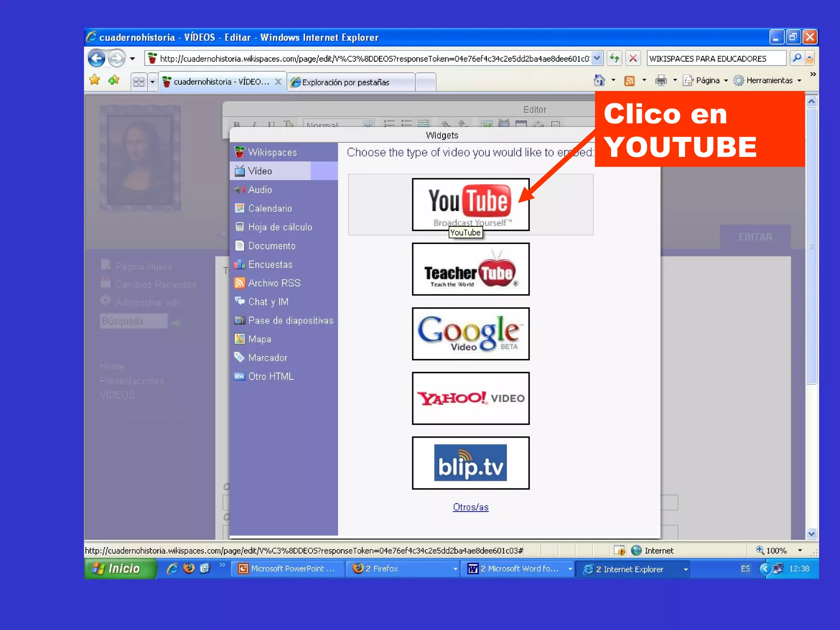Expand the address bar history dropdown

tap(597, 58)
